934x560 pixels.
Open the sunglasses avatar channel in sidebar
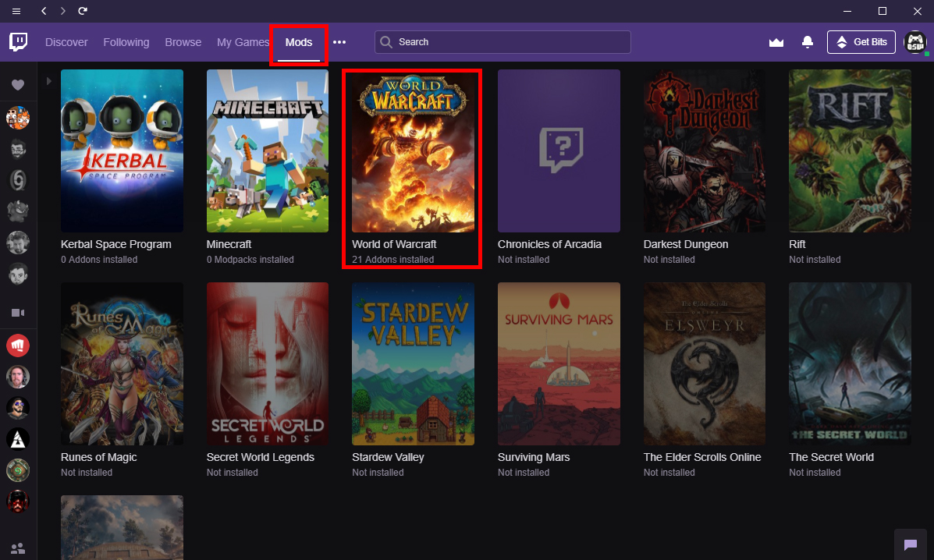[x=18, y=408]
